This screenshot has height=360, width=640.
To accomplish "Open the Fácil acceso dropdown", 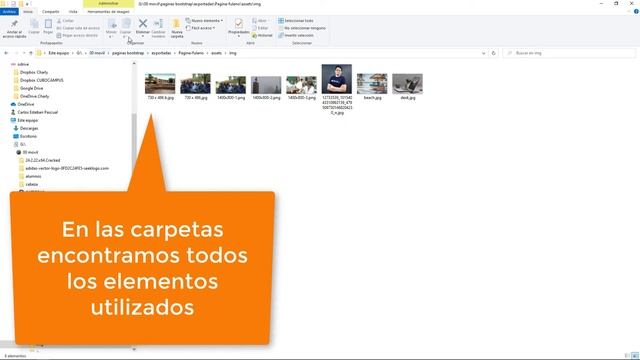I will (x=200, y=28).
